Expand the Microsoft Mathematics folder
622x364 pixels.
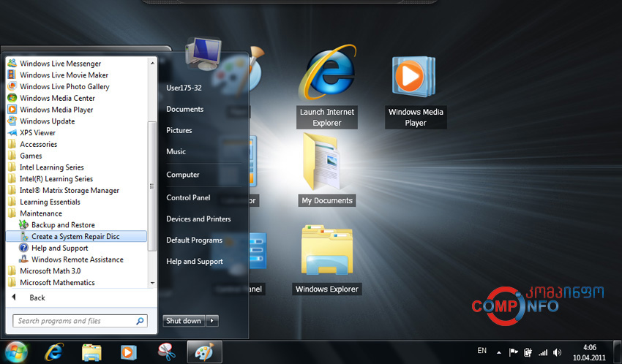[x=57, y=282]
